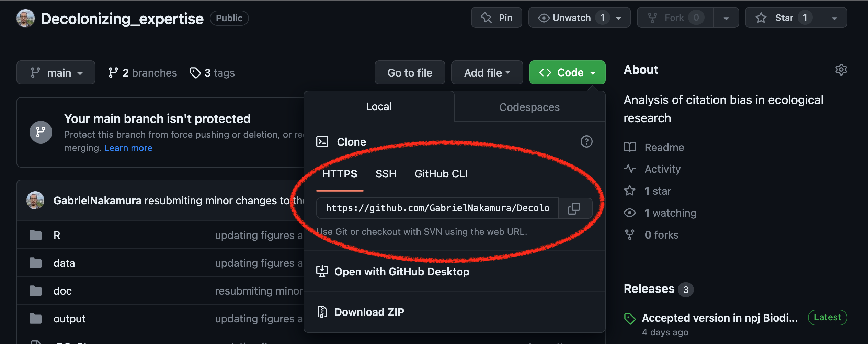Viewport: 868px width, 344px height.
Task: Click the doc folder icon
Action: coord(35,291)
